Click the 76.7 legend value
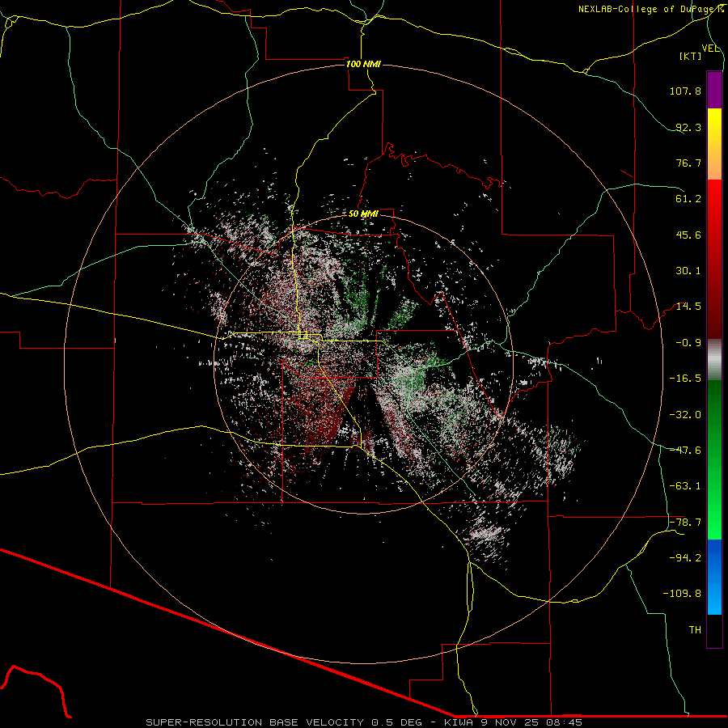The image size is (728, 728). 688,163
